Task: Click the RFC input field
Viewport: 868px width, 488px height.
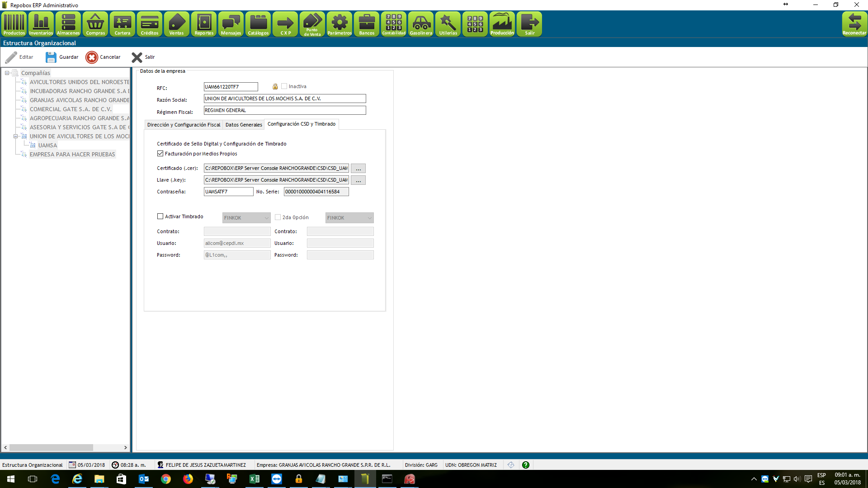Action: click(231, 87)
